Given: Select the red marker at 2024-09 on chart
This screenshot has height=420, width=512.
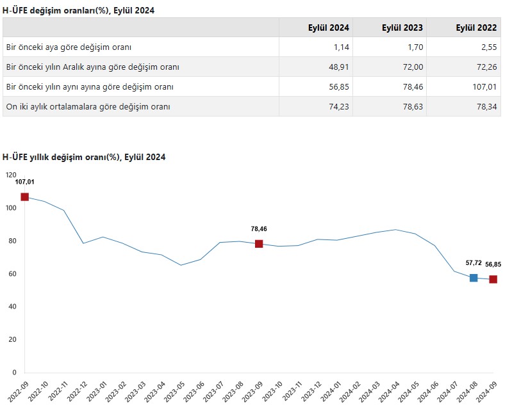Looking at the screenshot, I should [493, 279].
